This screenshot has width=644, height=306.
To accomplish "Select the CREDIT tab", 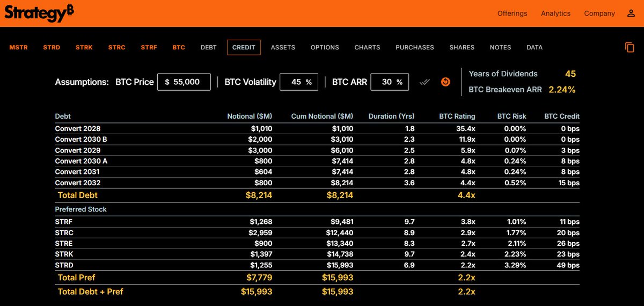I will tap(244, 47).
